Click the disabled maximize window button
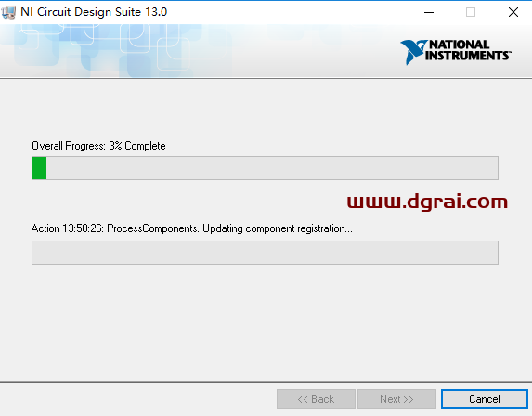 pos(471,13)
